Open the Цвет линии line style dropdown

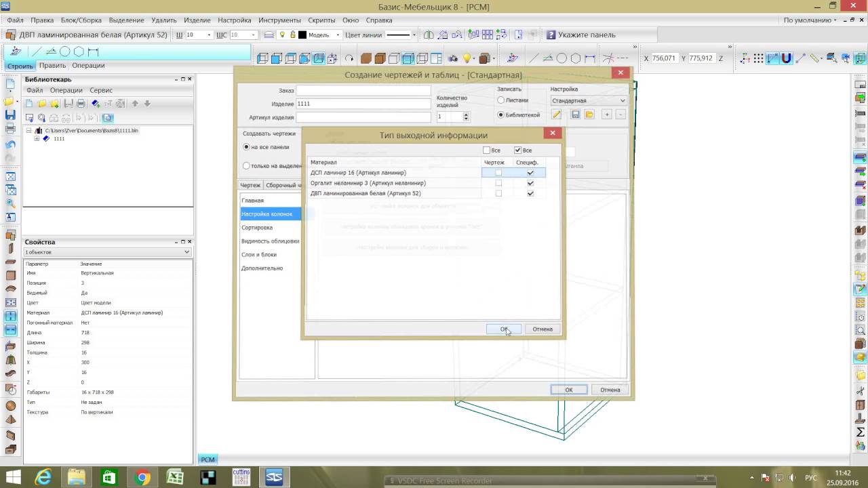point(415,35)
